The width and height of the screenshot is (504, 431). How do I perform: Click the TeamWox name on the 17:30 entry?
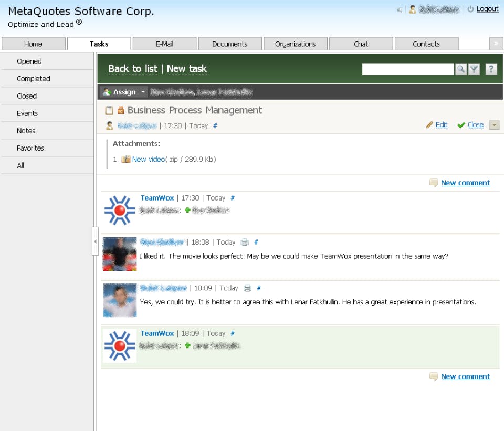coord(157,198)
